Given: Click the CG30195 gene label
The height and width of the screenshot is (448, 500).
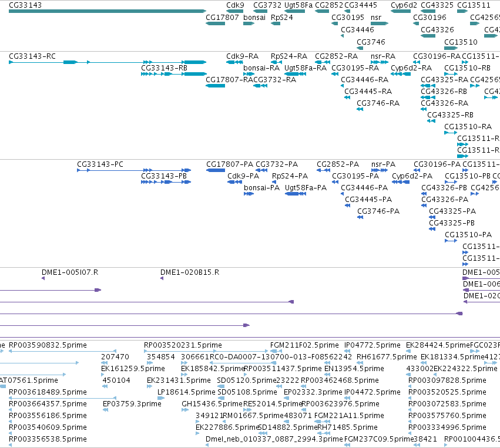Looking at the screenshot, I should coord(348,18).
